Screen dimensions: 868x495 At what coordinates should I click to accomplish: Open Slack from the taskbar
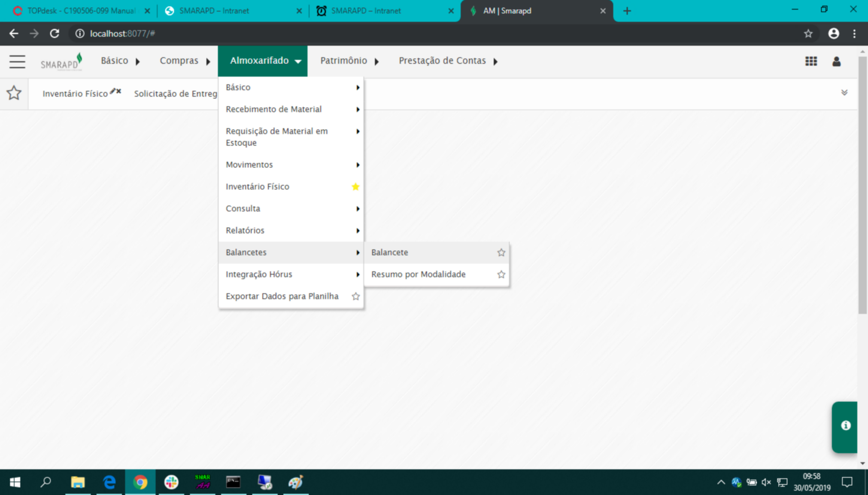click(171, 482)
